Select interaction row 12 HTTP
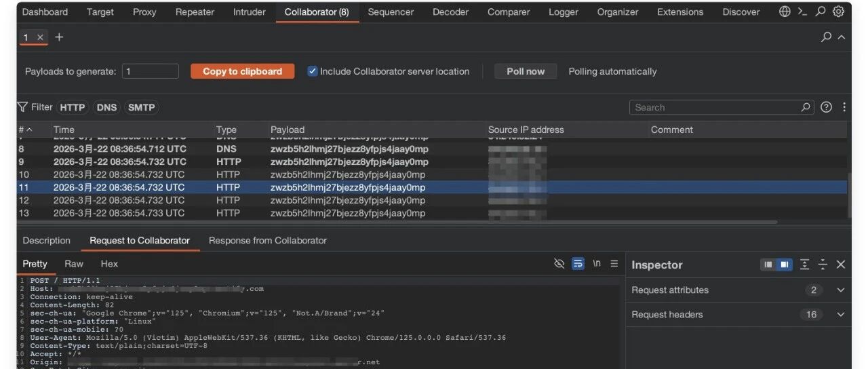868x369 pixels. [x=432, y=200]
